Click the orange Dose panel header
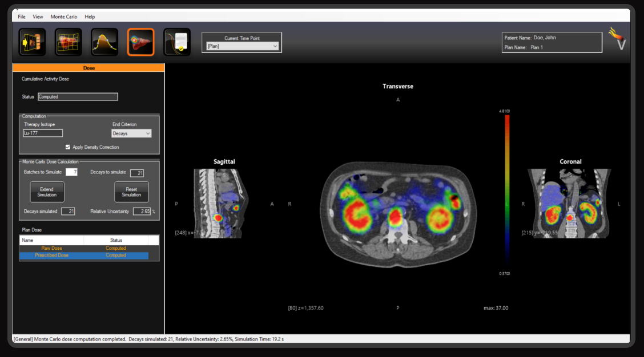 88,68
